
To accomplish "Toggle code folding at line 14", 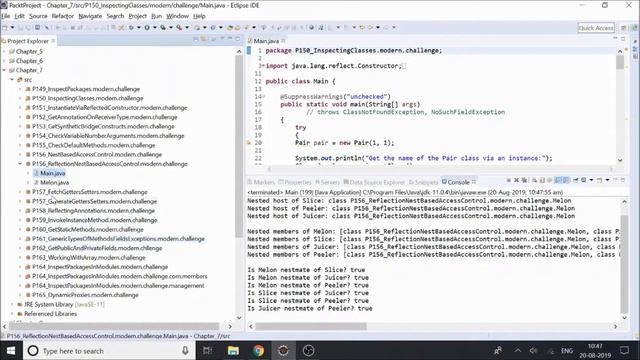I will pos(263,97).
